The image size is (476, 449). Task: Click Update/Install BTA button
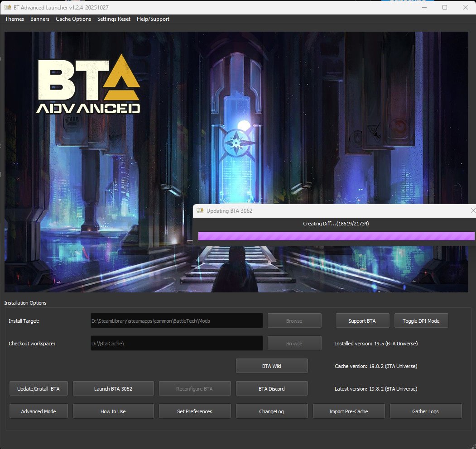pyautogui.click(x=38, y=389)
